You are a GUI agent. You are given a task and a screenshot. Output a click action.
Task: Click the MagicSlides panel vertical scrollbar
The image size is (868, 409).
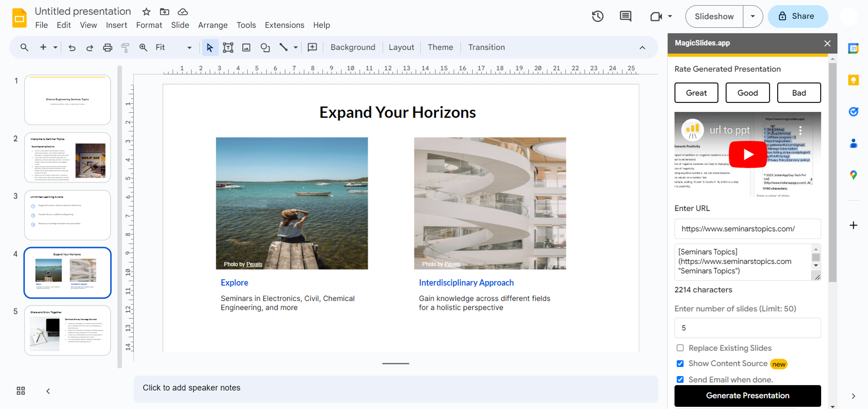click(x=832, y=172)
